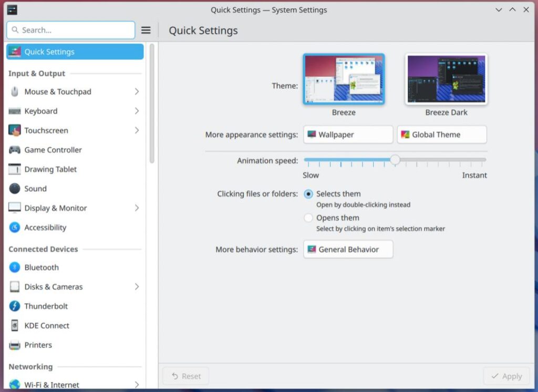Choose the Breeze Dark theme thumbnail
538x392 pixels.
(446, 79)
